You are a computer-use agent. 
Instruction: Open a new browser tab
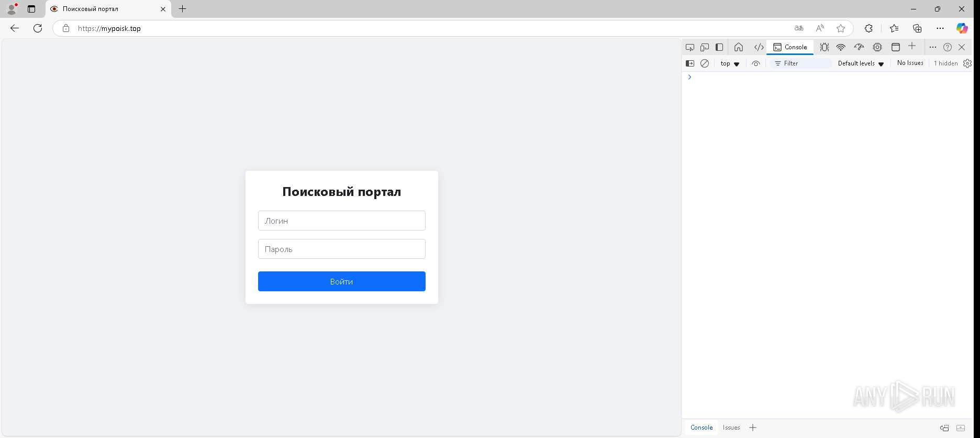pyautogui.click(x=182, y=9)
